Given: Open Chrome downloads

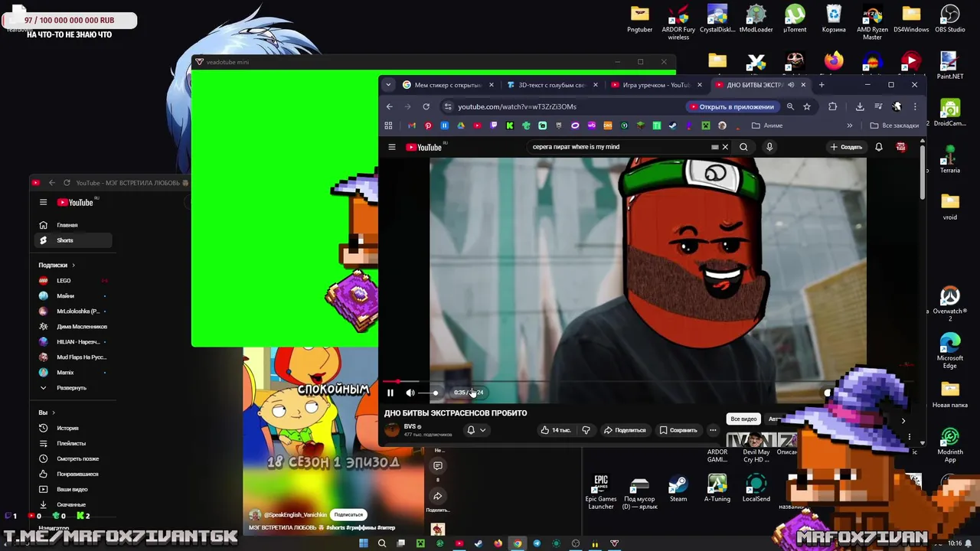Looking at the screenshot, I should point(860,107).
